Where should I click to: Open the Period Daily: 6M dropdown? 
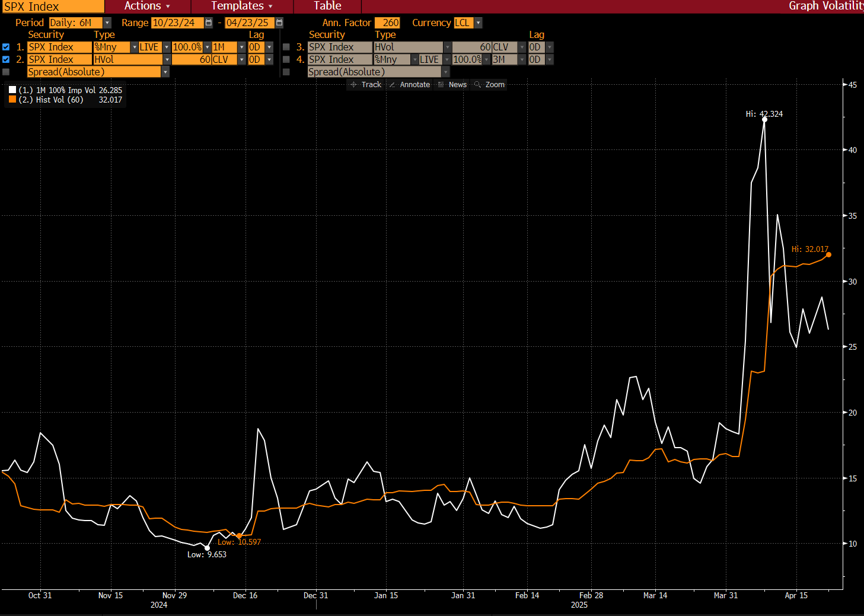pyautogui.click(x=107, y=23)
